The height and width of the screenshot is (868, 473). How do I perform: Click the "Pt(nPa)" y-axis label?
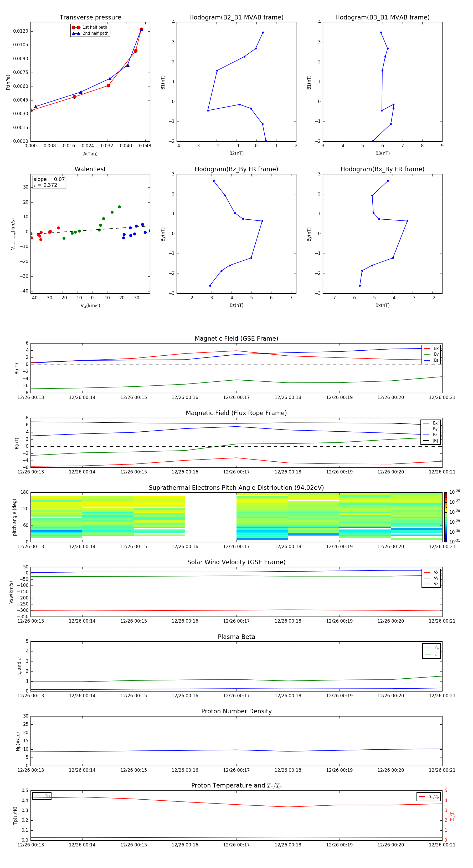[8, 82]
